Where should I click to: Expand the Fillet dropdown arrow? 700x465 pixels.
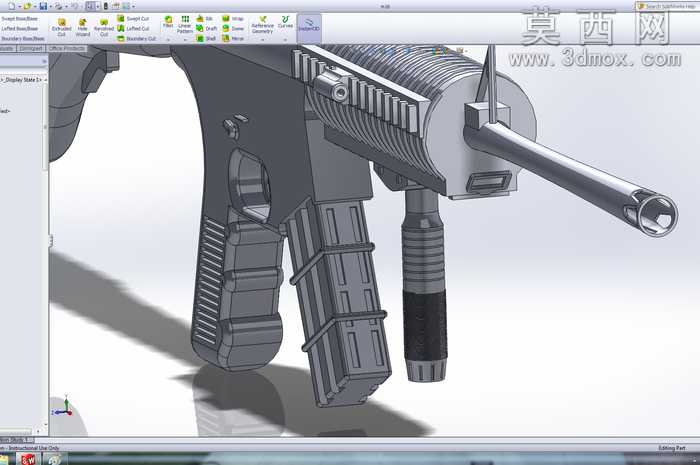[x=168, y=40]
